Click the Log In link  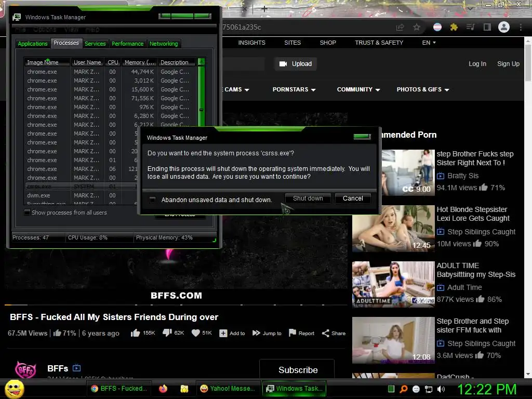click(477, 64)
